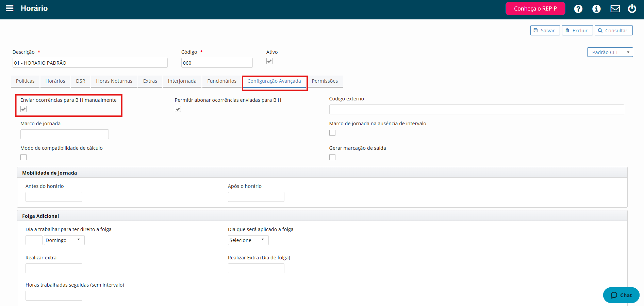Switch to the Horários tab
The image size is (644, 306).
(55, 81)
